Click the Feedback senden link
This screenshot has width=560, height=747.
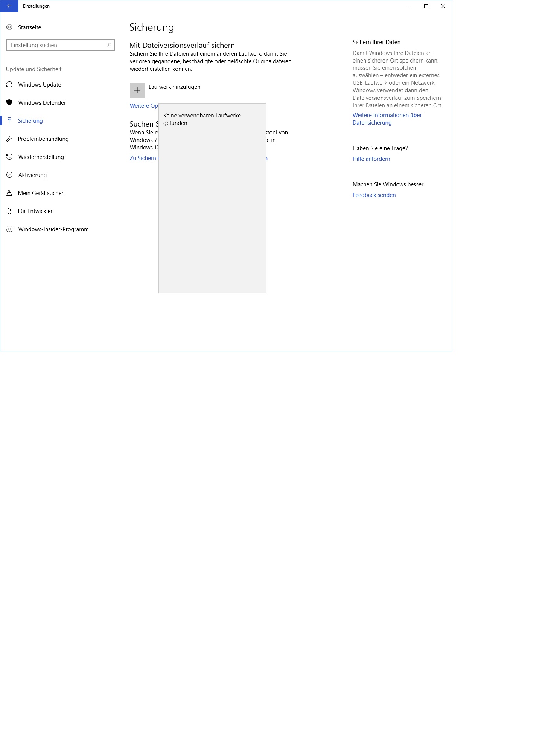click(x=374, y=195)
